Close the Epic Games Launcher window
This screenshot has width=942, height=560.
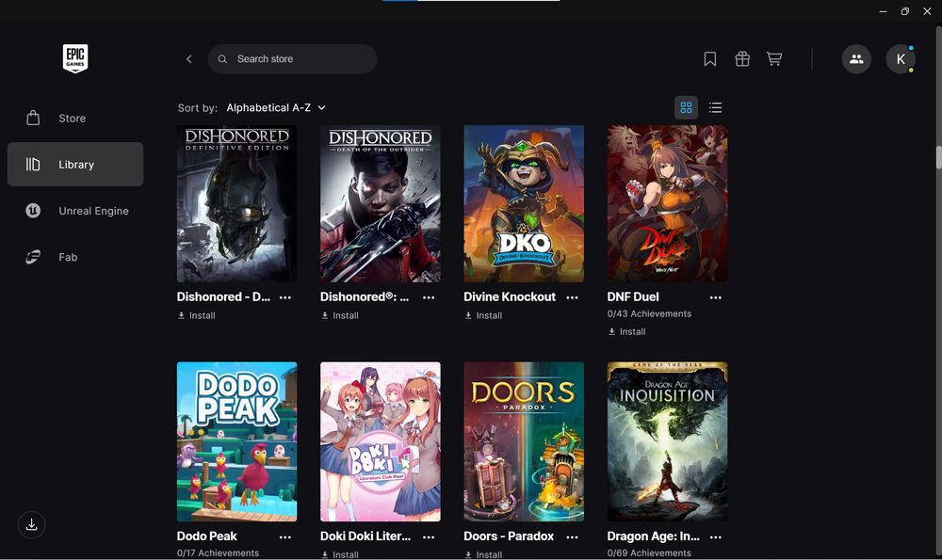point(927,11)
